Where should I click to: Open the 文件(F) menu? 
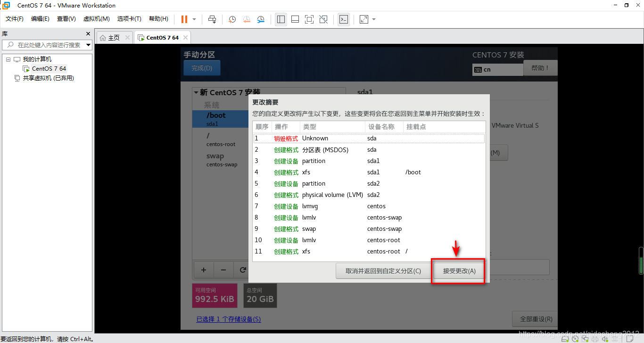15,19
